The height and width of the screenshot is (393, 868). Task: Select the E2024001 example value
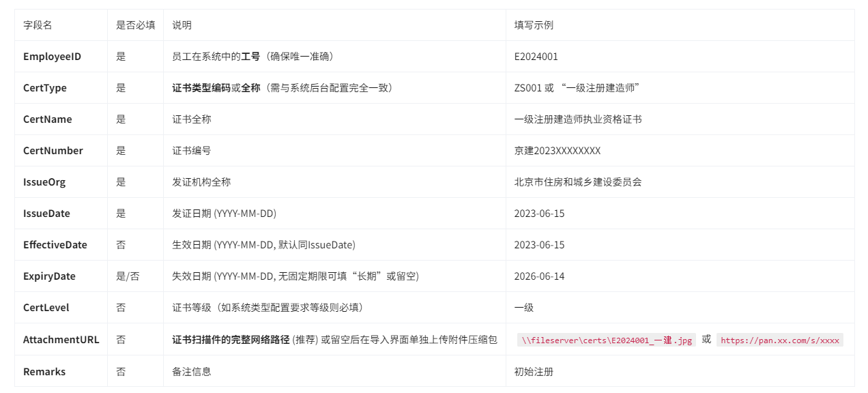tap(536, 57)
